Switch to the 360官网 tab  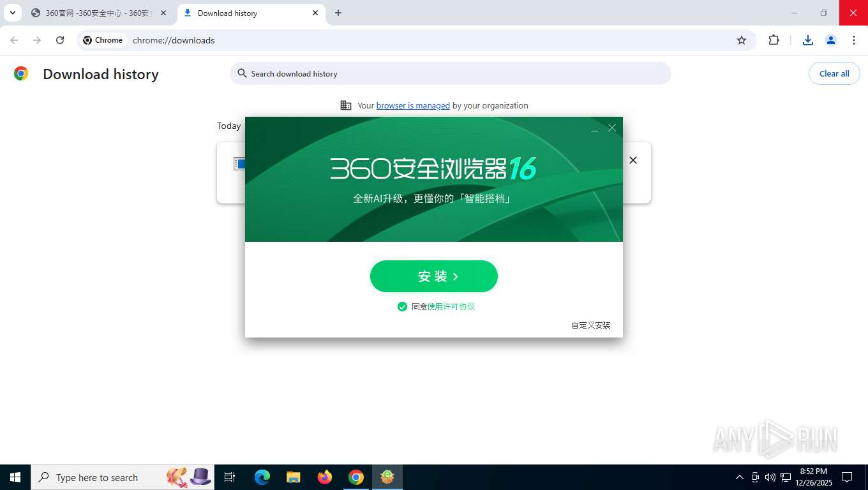click(x=99, y=13)
